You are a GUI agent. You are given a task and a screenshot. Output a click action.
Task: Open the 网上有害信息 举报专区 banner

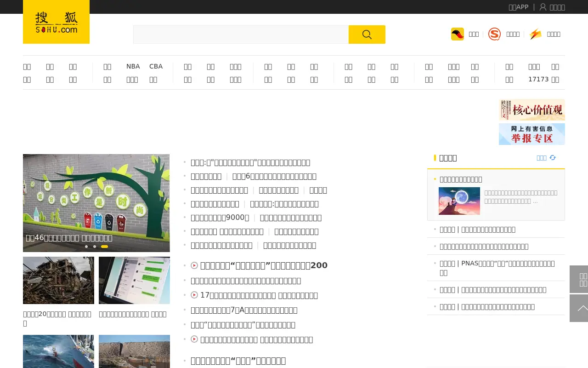pos(532,134)
